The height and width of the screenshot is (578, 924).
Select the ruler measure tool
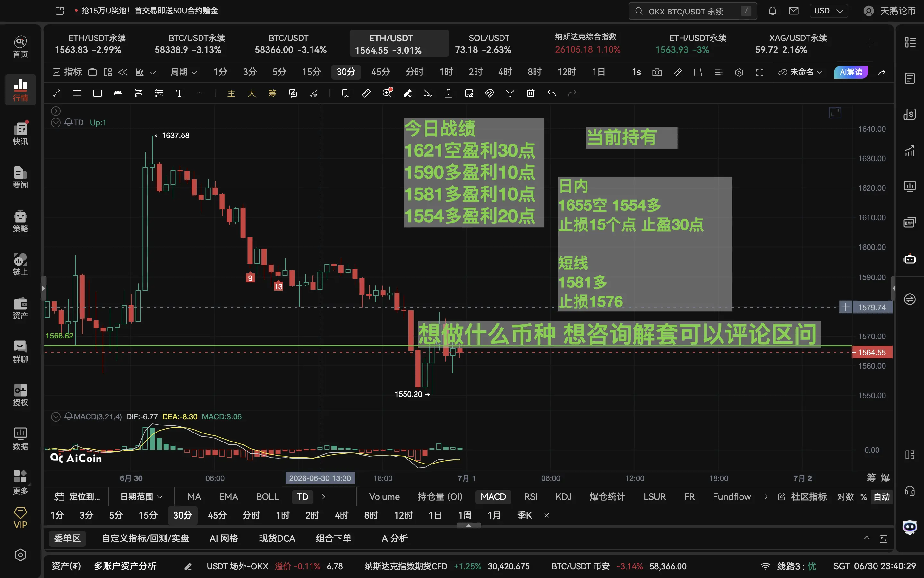pyautogui.click(x=366, y=93)
